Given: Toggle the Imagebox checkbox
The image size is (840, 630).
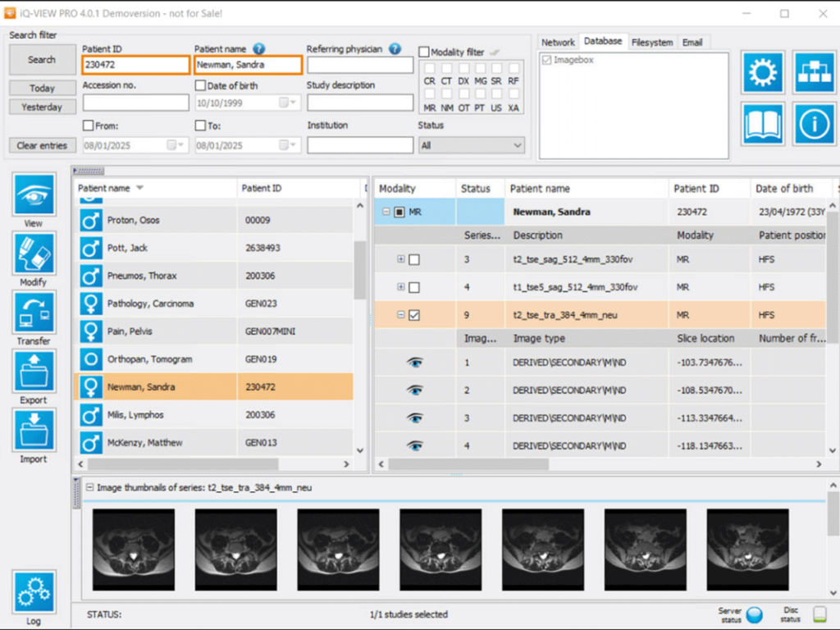Looking at the screenshot, I should 546,60.
